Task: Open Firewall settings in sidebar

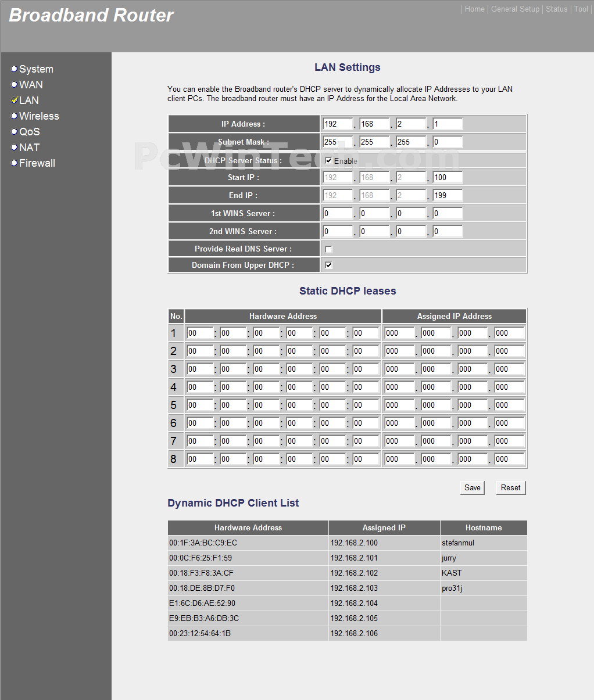Action: pos(37,163)
